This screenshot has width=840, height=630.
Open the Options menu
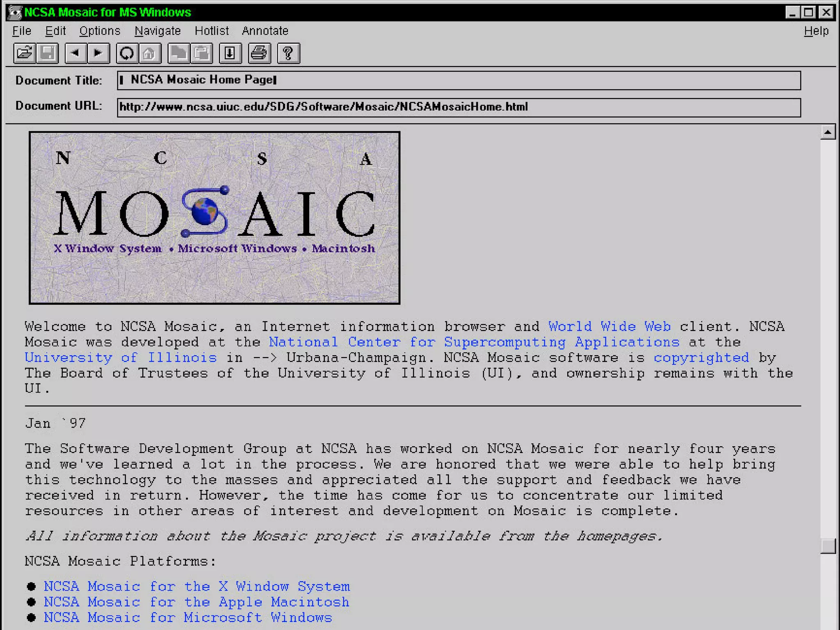point(100,31)
